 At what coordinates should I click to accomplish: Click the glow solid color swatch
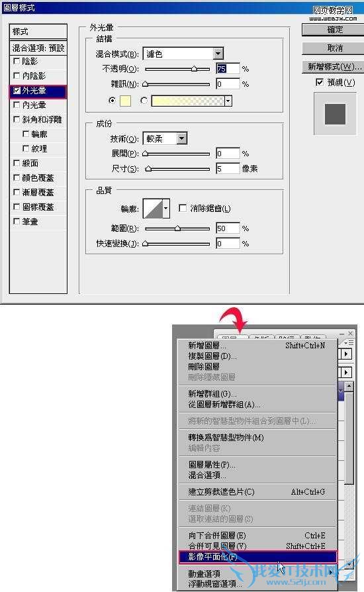tap(125, 101)
